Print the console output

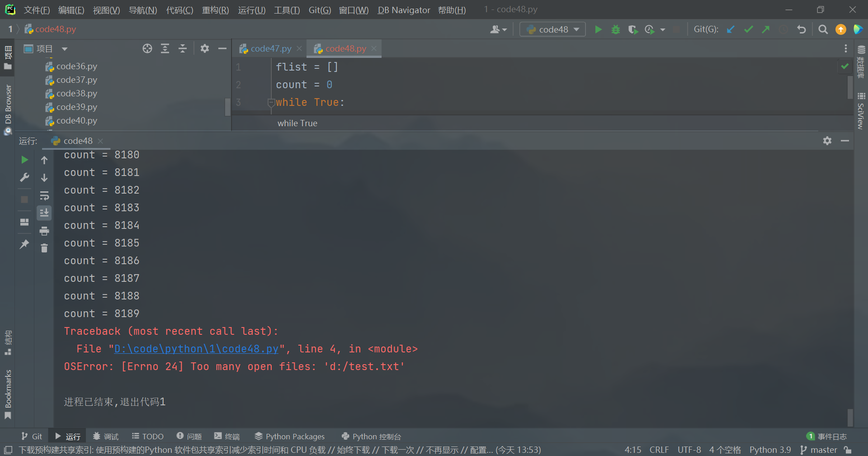44,231
